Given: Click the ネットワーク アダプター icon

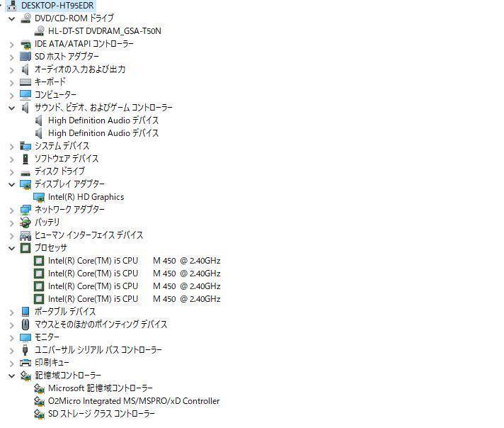Looking at the screenshot, I should 25,210.
